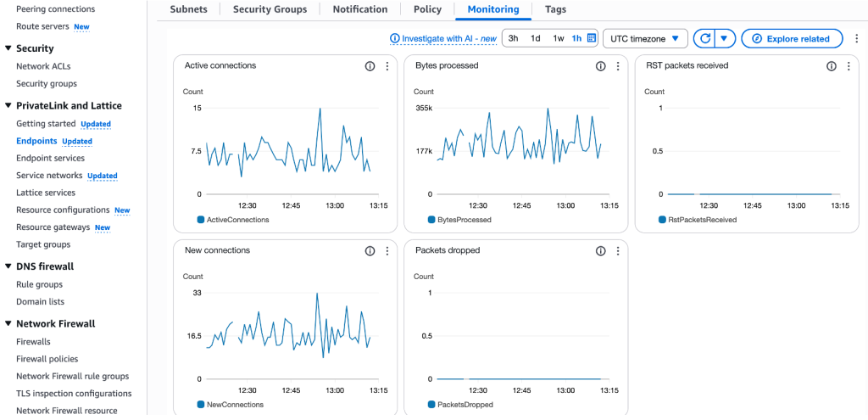The image size is (868, 420).
Task: Open New connections widget actions menu
Action: [x=387, y=251]
